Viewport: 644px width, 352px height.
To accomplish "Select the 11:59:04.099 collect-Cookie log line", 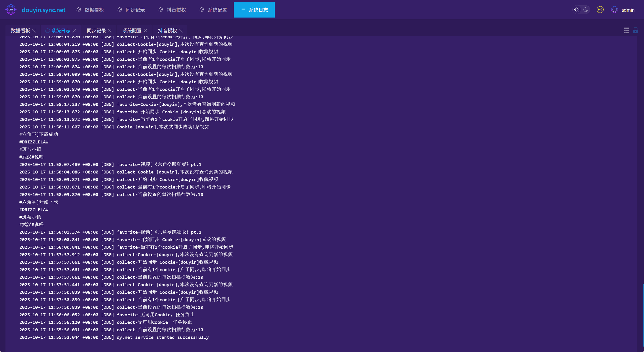I will [x=126, y=74].
